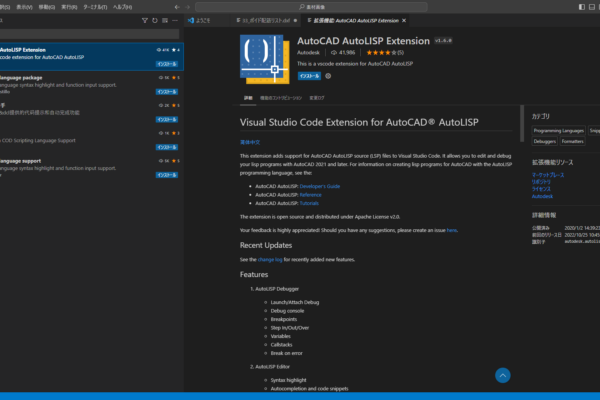Switch to the .dxf file tab

click(x=266, y=21)
